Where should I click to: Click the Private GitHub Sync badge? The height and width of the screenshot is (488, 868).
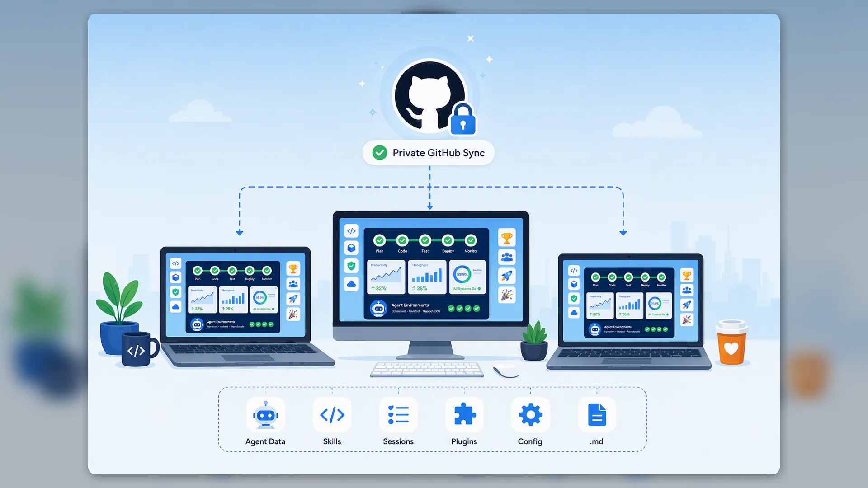[428, 153]
